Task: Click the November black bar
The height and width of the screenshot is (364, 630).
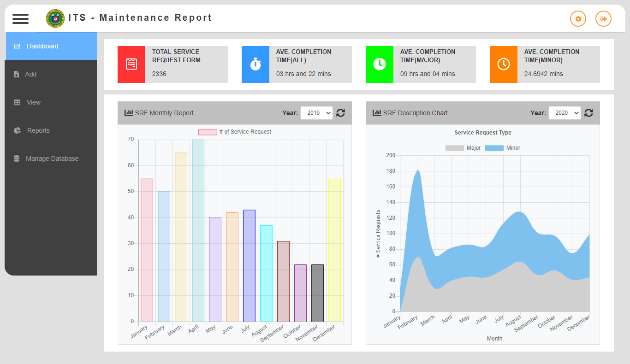Action: [x=317, y=293]
